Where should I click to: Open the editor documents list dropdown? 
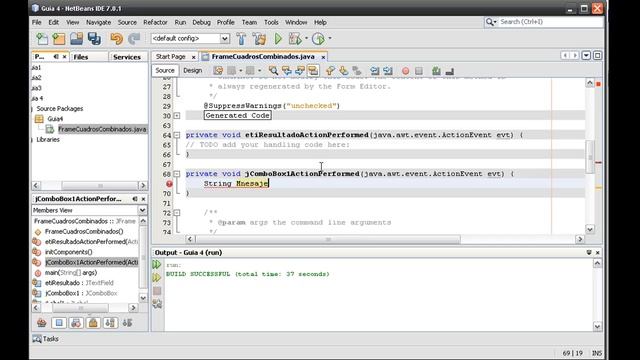pyautogui.click(x=586, y=56)
